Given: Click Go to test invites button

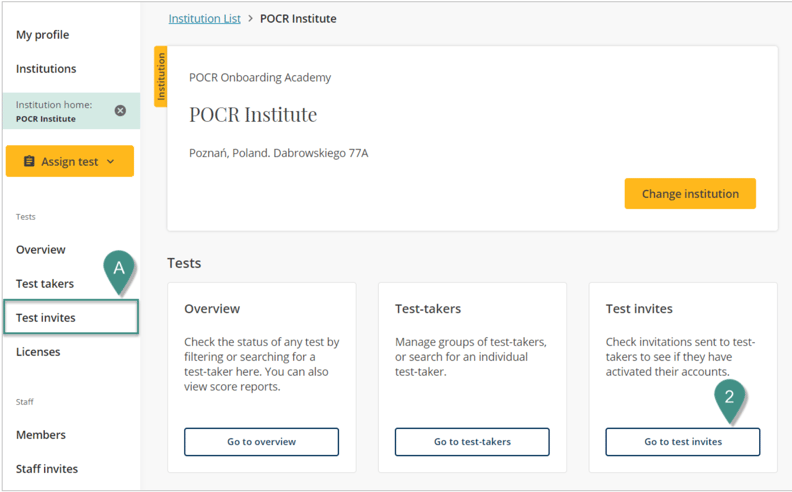Looking at the screenshot, I should 683,442.
